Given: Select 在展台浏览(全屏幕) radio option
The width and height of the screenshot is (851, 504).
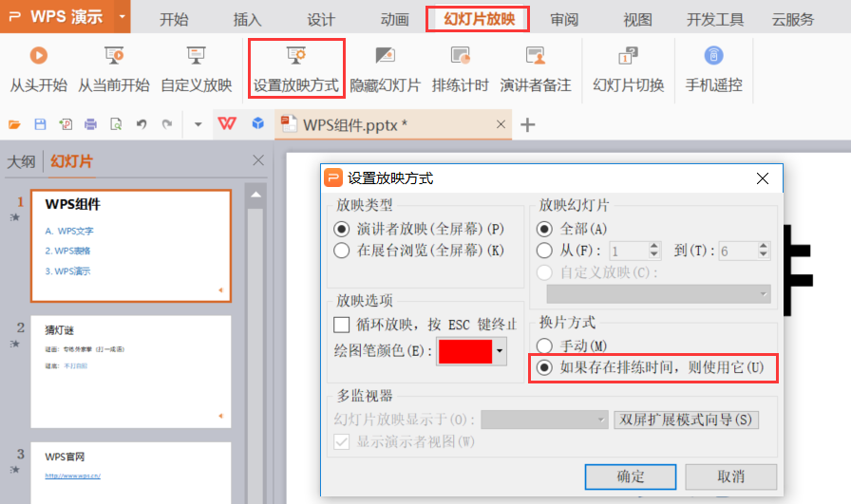Looking at the screenshot, I should [341, 251].
